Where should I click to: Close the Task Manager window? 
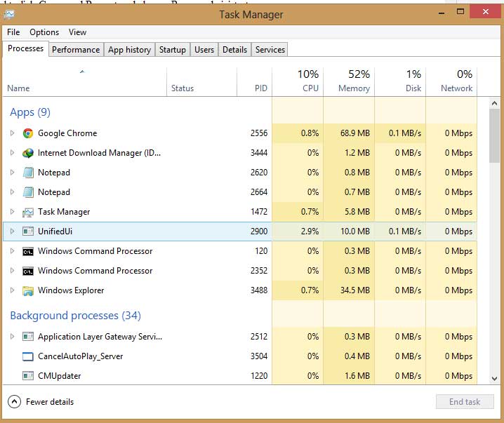coord(485,12)
